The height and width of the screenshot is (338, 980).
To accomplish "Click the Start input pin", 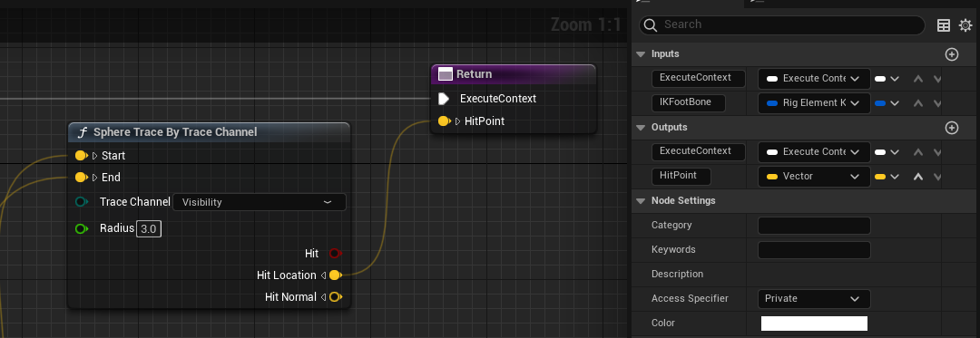I will (x=82, y=155).
